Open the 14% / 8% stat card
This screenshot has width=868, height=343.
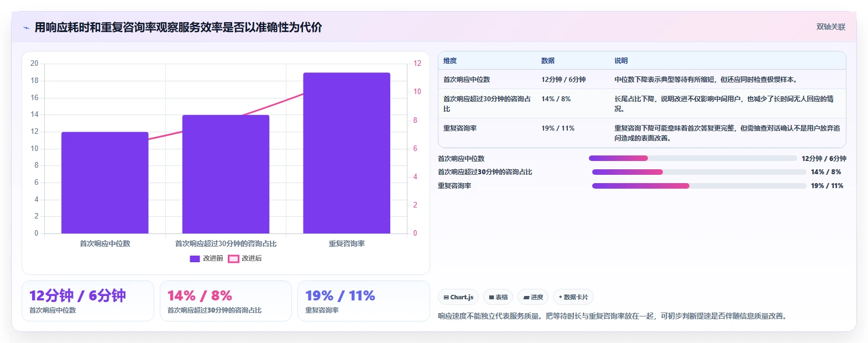[x=226, y=301]
